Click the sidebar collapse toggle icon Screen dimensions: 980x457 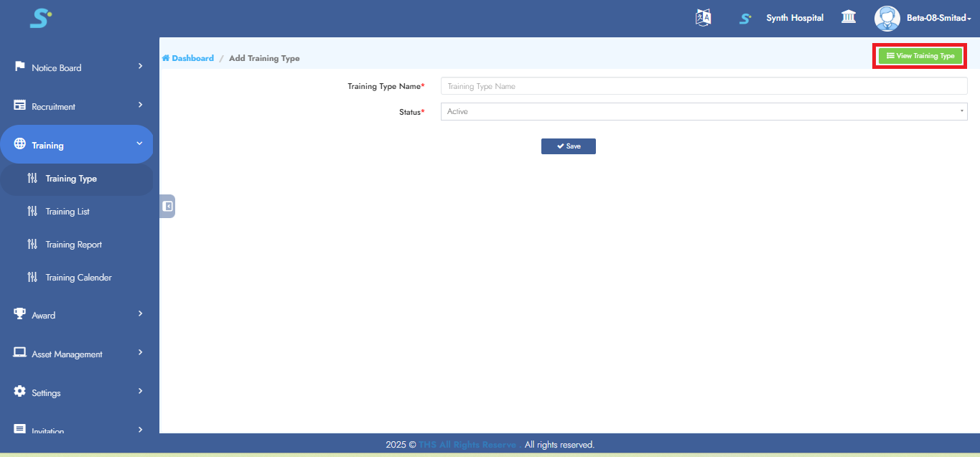(x=167, y=207)
